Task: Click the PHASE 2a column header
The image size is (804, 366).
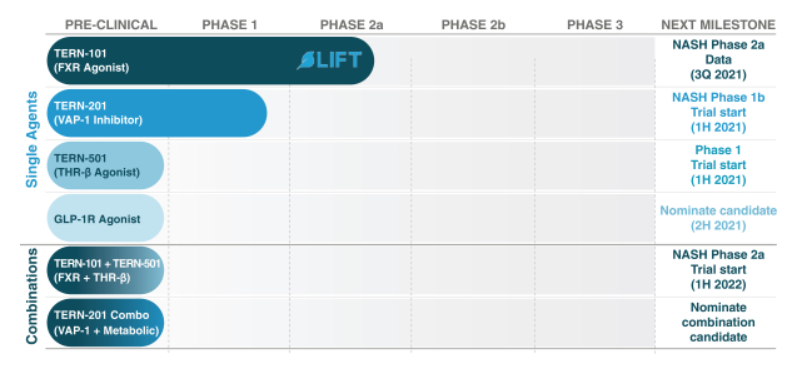Action: pos(351,25)
